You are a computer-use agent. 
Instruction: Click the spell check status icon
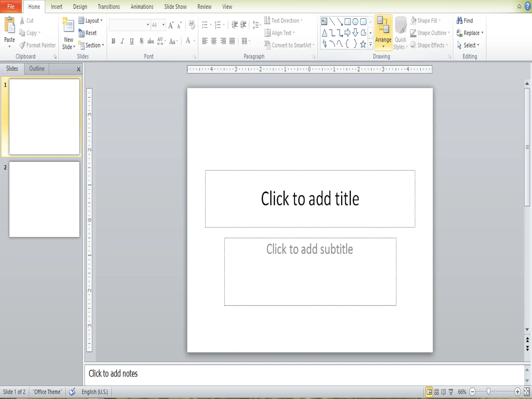pyautogui.click(x=72, y=392)
